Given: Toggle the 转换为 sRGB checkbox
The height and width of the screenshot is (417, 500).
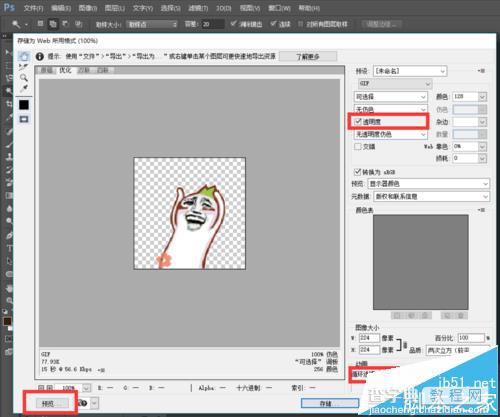Looking at the screenshot, I should pyautogui.click(x=357, y=172).
